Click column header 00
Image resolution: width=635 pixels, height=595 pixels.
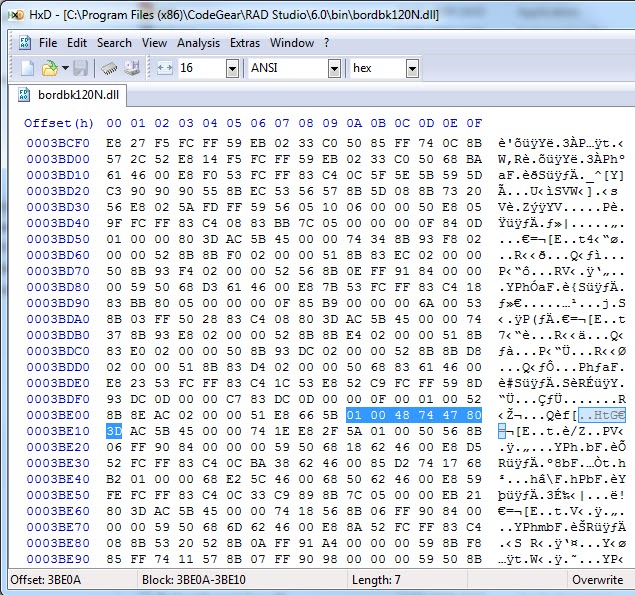coord(114,123)
